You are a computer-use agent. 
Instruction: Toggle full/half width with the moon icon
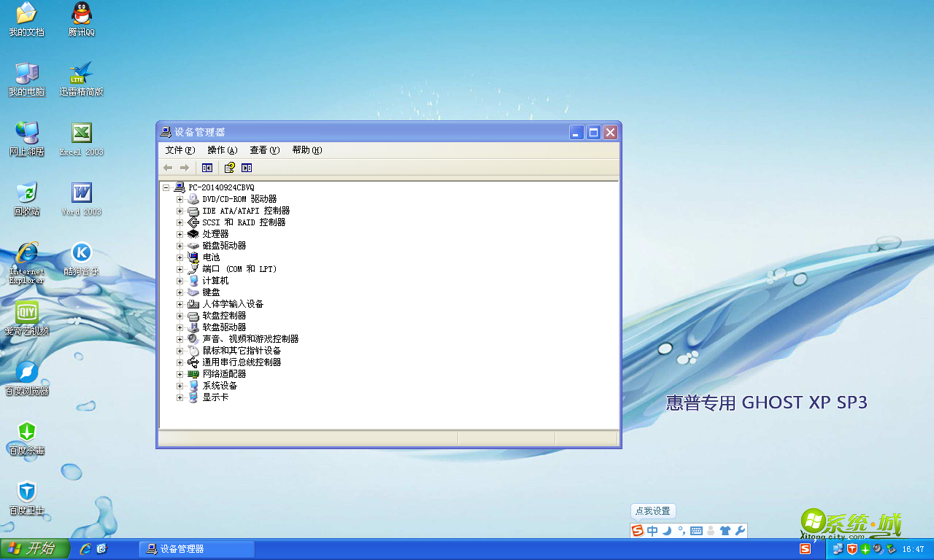coord(666,531)
